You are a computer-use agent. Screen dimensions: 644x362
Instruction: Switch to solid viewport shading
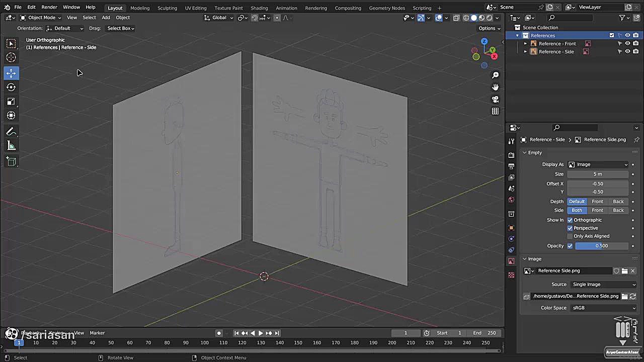click(474, 18)
